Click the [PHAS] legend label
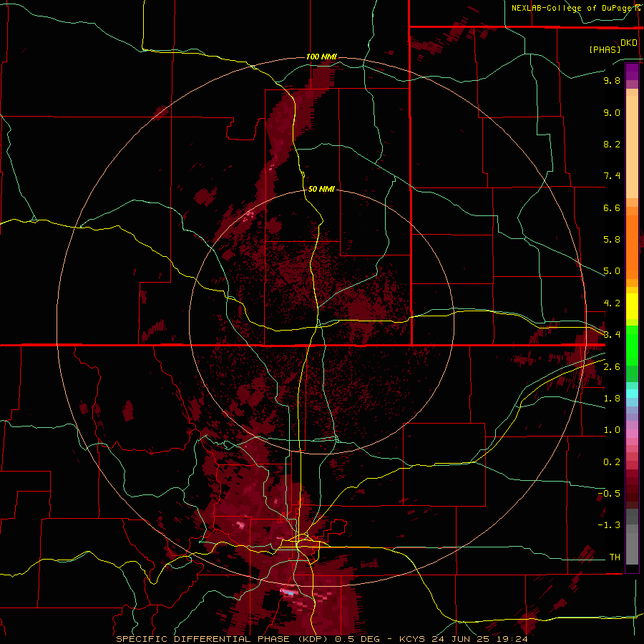The height and width of the screenshot is (644, 644). (605, 49)
